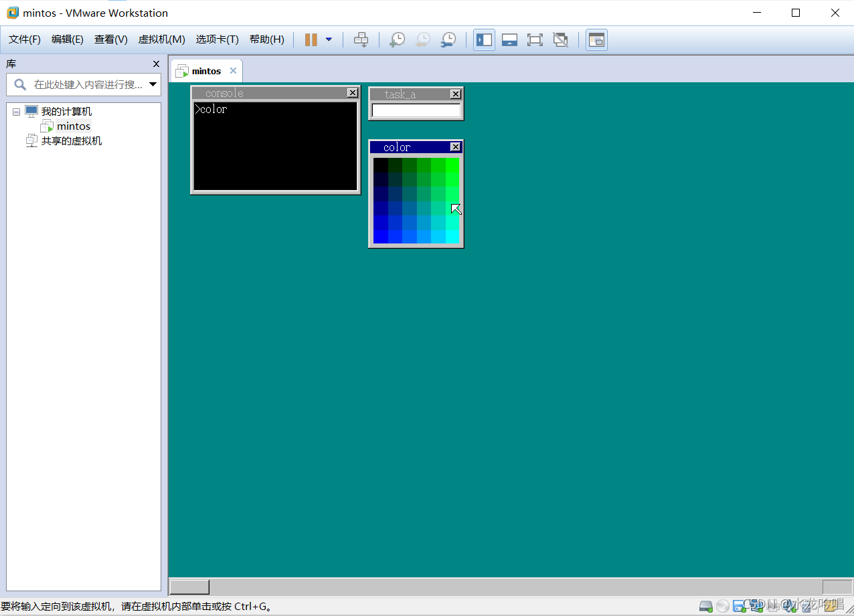Open the 文件(F) menu
Screen dimensions: 854x616
25,39
